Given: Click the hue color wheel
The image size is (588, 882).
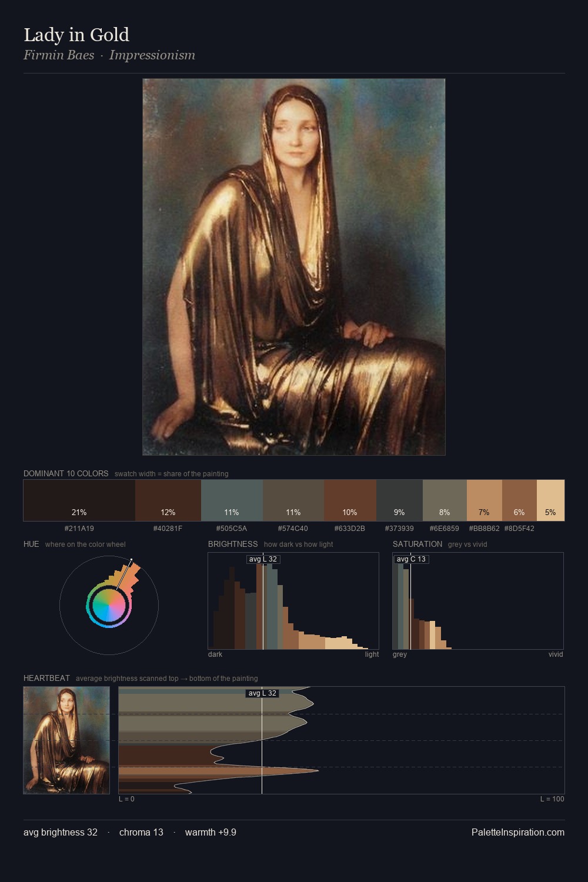Looking at the screenshot, I should [x=109, y=606].
